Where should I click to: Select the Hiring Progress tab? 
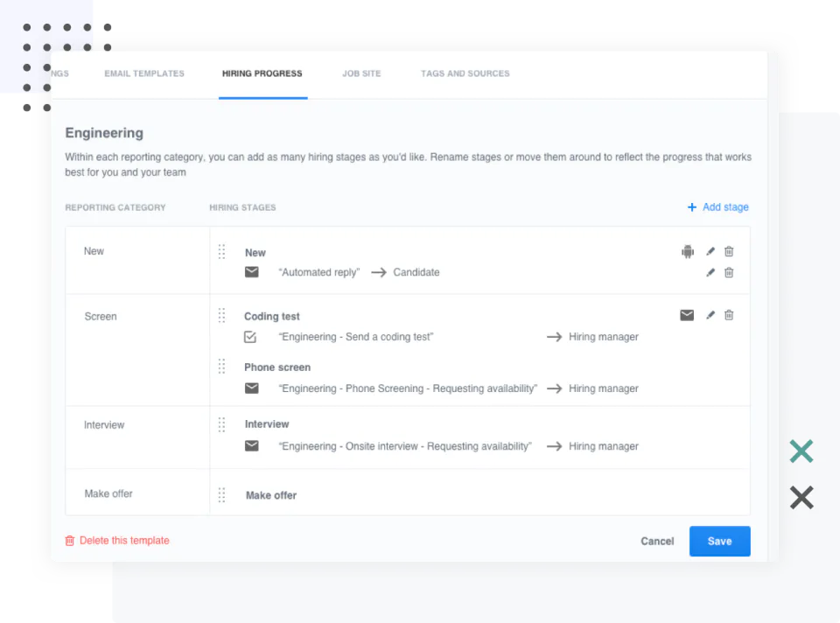click(x=262, y=73)
